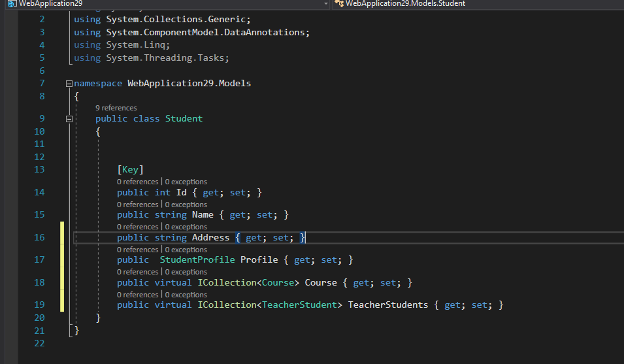624x364 pixels.
Task: Click the Course generic type in ICollection
Action: [x=278, y=283]
